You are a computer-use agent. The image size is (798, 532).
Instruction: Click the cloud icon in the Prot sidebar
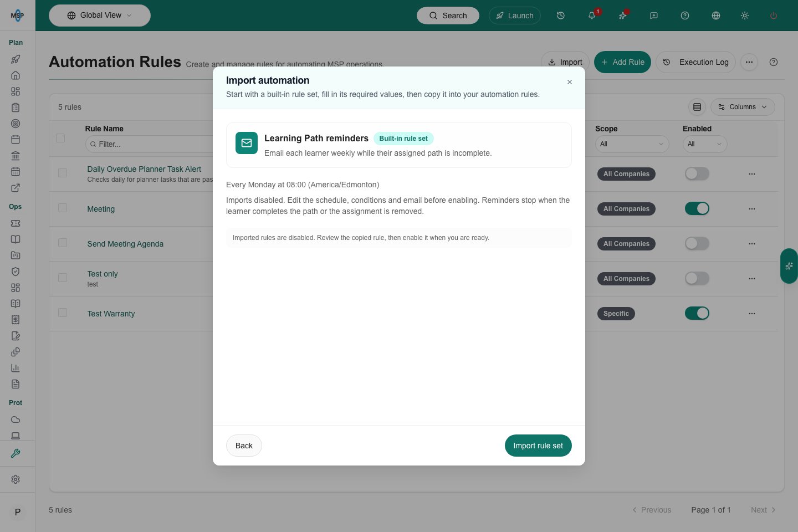point(16,420)
